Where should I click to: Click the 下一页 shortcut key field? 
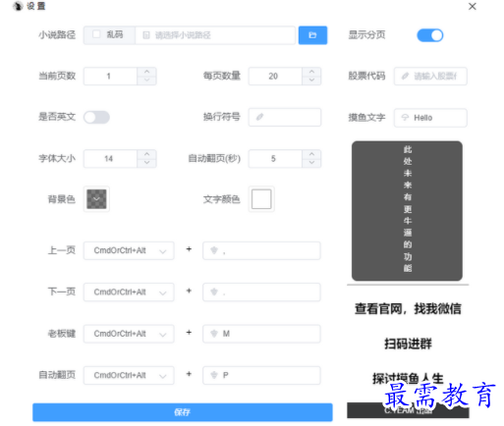[x=261, y=292]
